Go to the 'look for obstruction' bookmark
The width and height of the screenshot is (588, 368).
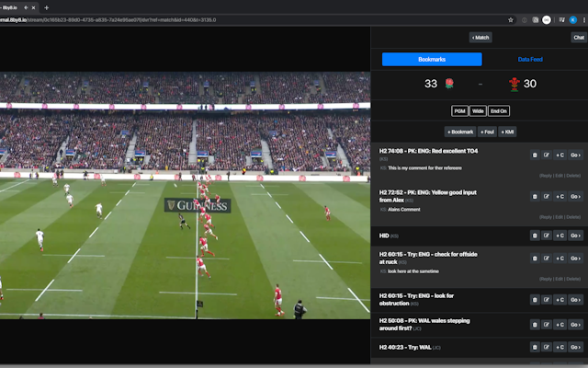pos(575,300)
